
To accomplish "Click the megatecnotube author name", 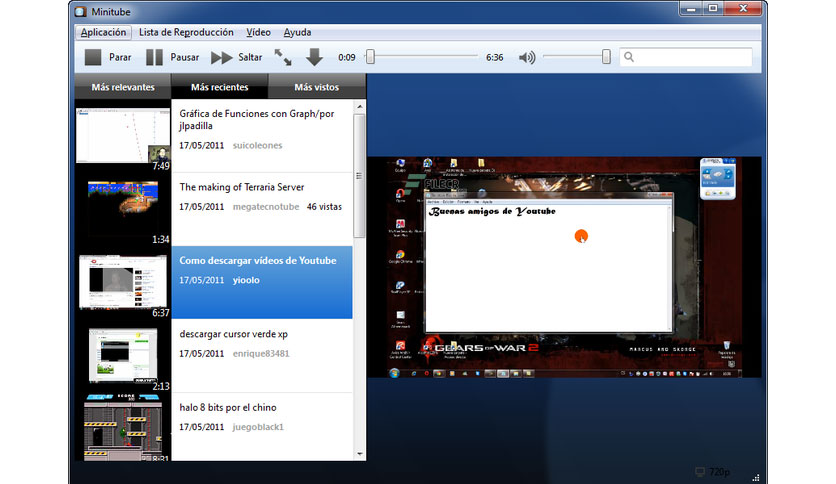I will [x=266, y=207].
